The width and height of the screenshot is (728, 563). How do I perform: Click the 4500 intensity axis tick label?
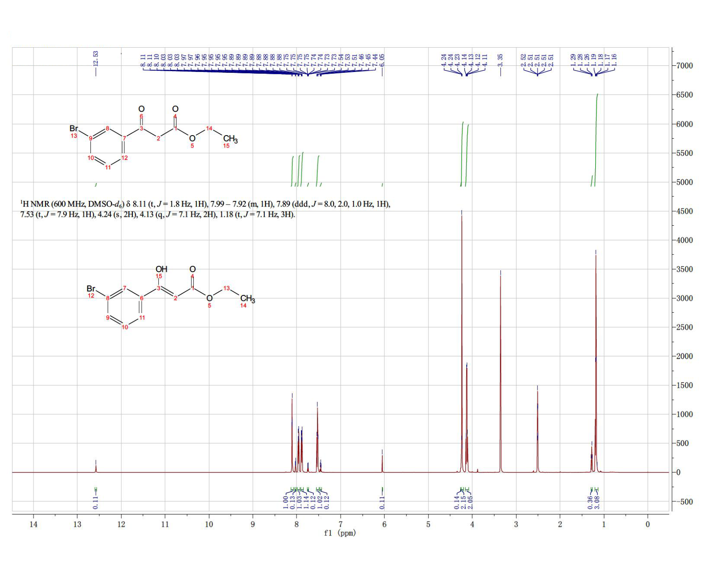(684, 211)
